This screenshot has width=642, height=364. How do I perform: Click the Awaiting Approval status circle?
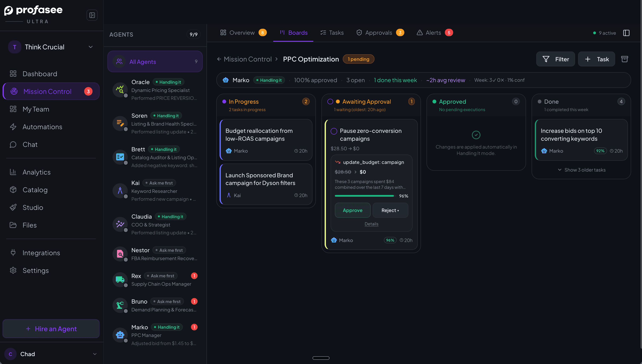point(330,102)
